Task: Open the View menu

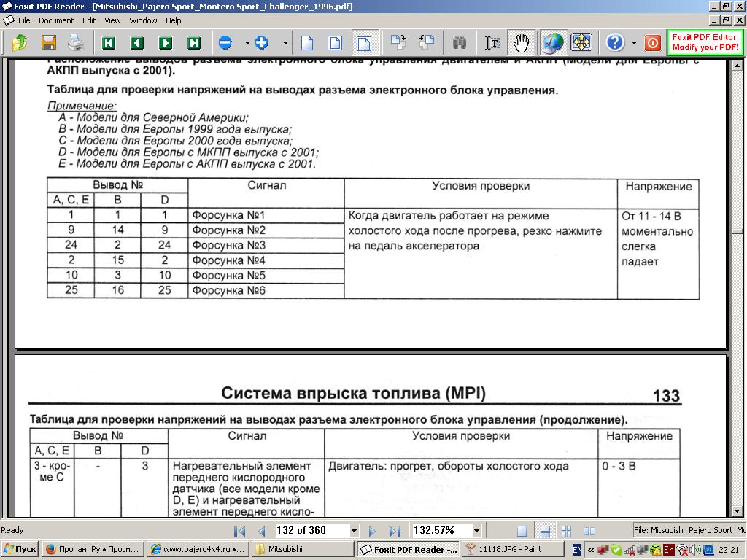Action: [112, 20]
